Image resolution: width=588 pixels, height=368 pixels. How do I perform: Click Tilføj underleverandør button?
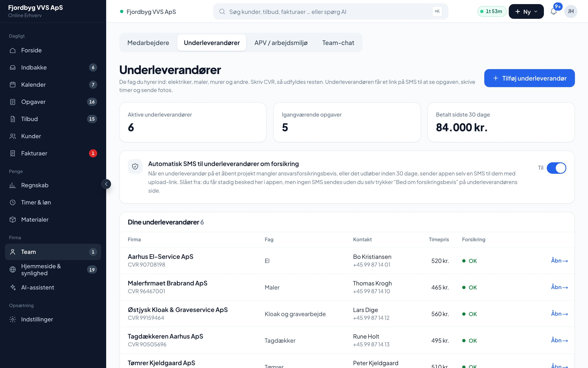coord(529,78)
